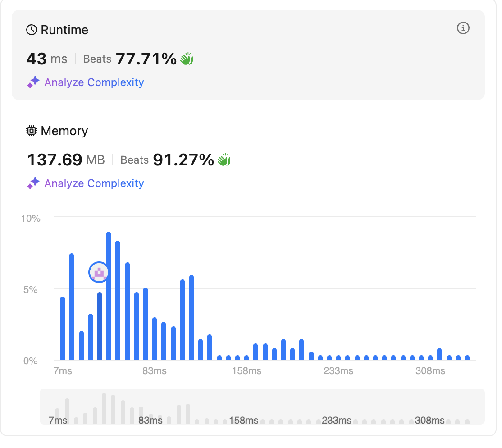Click the sparkle icon under the Memory stats
This screenshot has height=448, width=502.
(33, 183)
